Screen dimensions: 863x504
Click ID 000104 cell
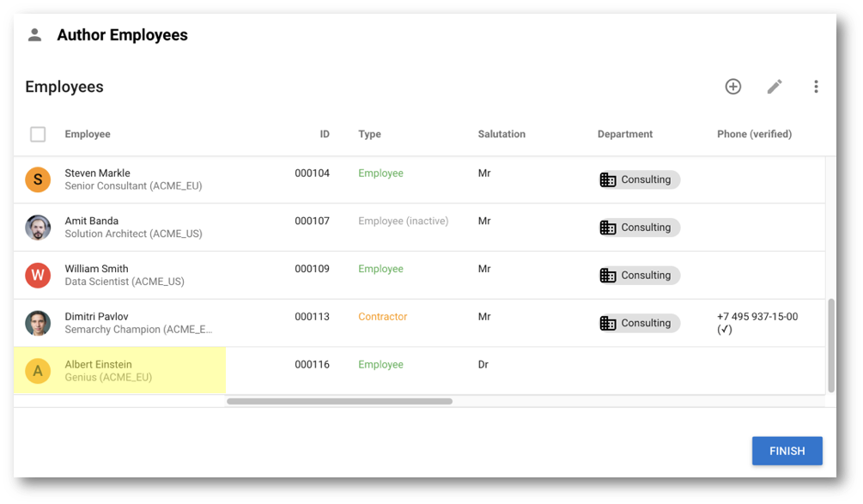(x=312, y=173)
